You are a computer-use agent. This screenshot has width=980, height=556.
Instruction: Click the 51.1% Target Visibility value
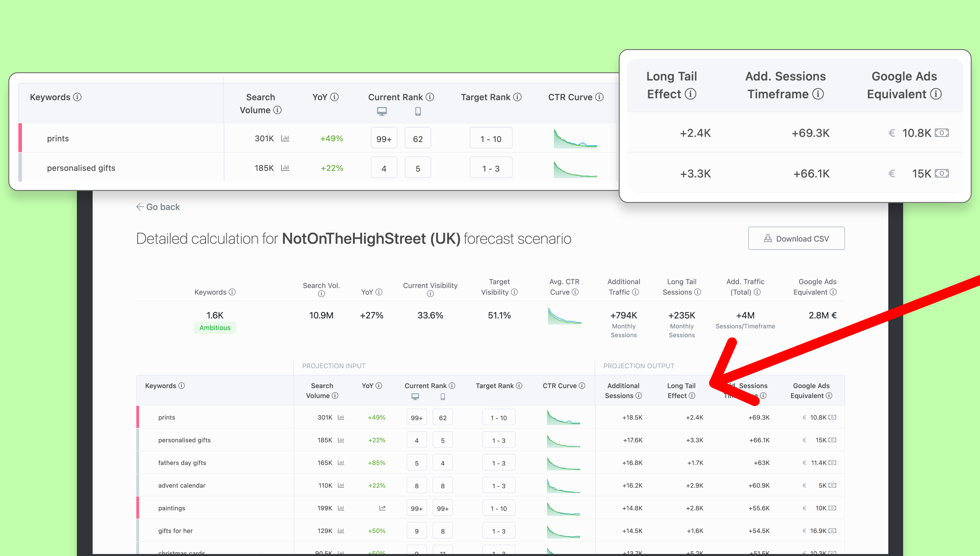[499, 316]
